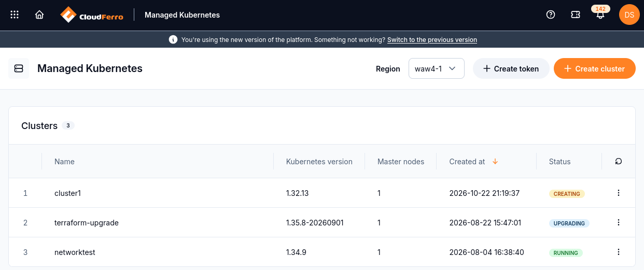The width and height of the screenshot is (644, 270).
Task: Open the cluster1 cluster name
Action: [67, 193]
